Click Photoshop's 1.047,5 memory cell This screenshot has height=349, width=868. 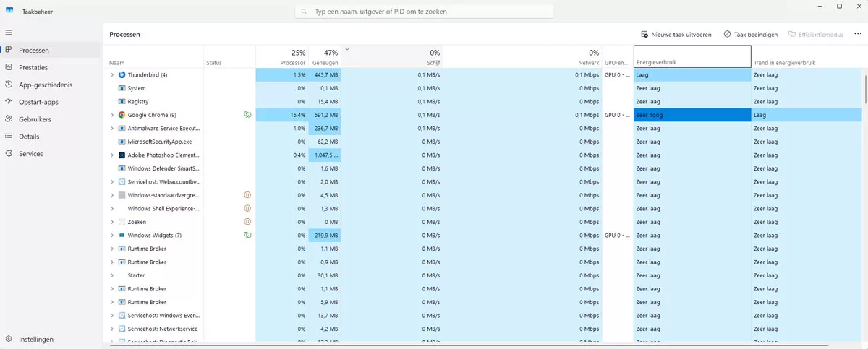coord(325,155)
